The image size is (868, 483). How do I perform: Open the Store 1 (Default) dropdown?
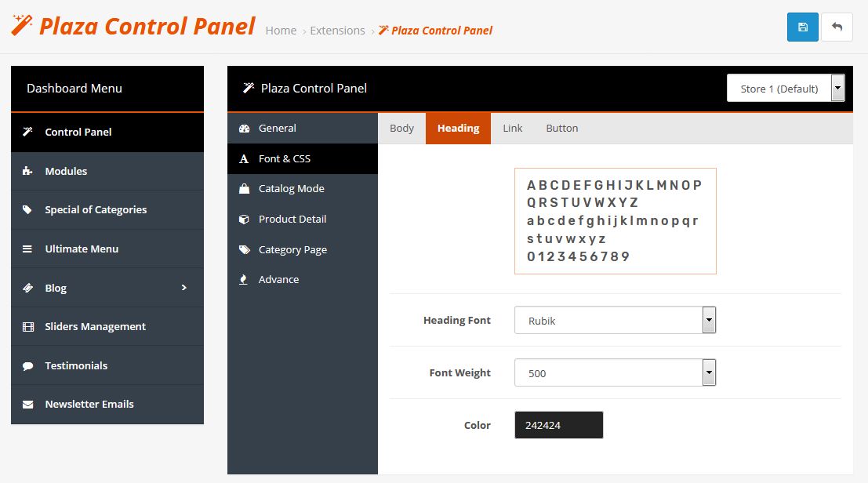(x=786, y=89)
